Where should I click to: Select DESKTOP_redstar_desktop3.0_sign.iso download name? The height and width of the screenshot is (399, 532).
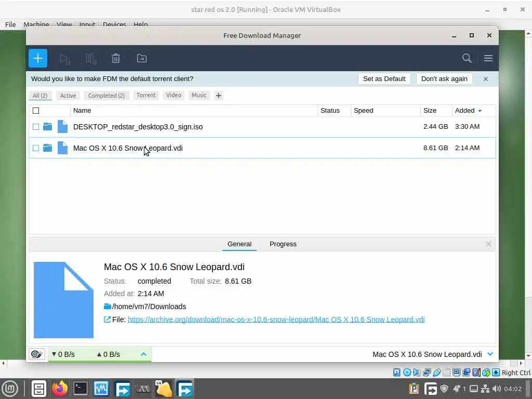pos(138,127)
